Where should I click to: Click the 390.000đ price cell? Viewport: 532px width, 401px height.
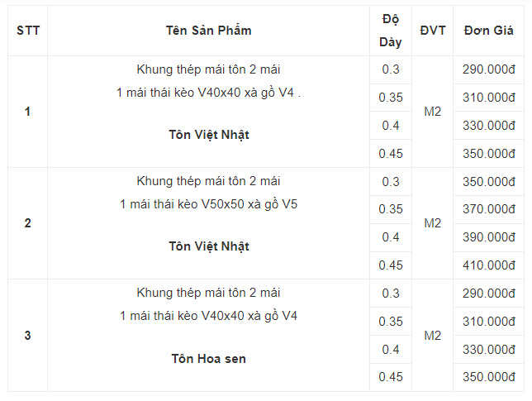click(489, 237)
